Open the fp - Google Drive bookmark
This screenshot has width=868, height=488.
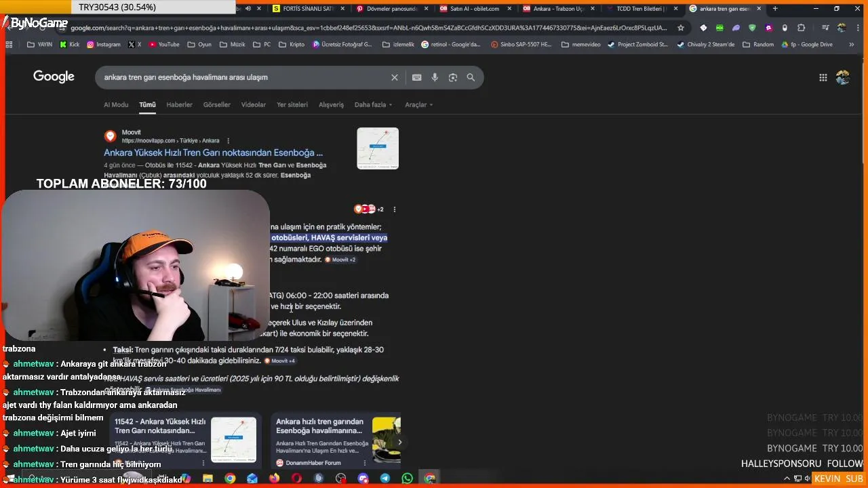(x=806, y=44)
